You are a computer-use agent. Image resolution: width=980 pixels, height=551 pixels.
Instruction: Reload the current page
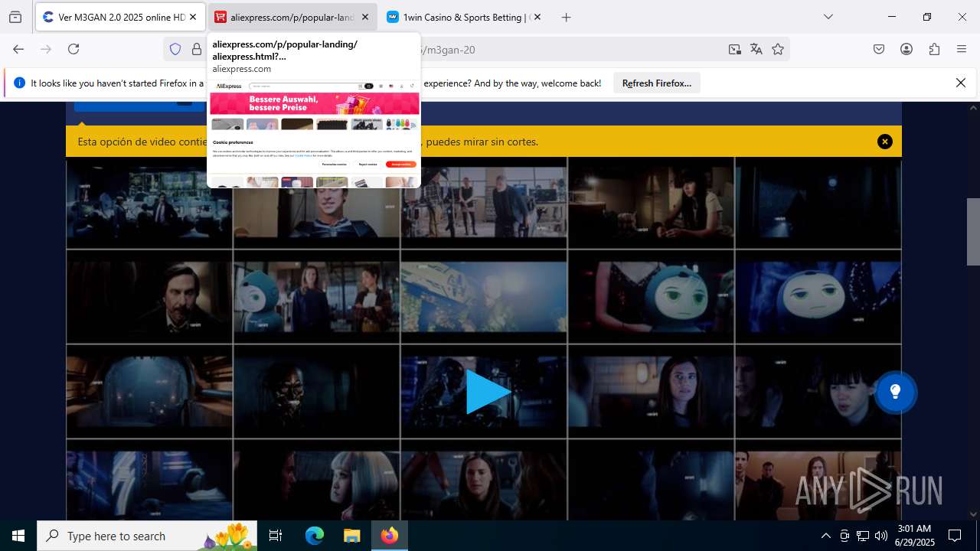[73, 49]
